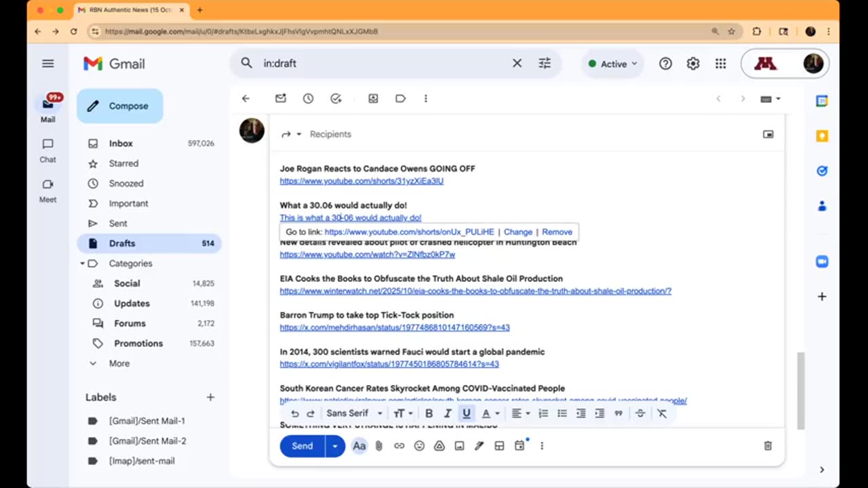Open the Labels button in the message toolbar
Screen dimensions: 868x488
pos(400,98)
